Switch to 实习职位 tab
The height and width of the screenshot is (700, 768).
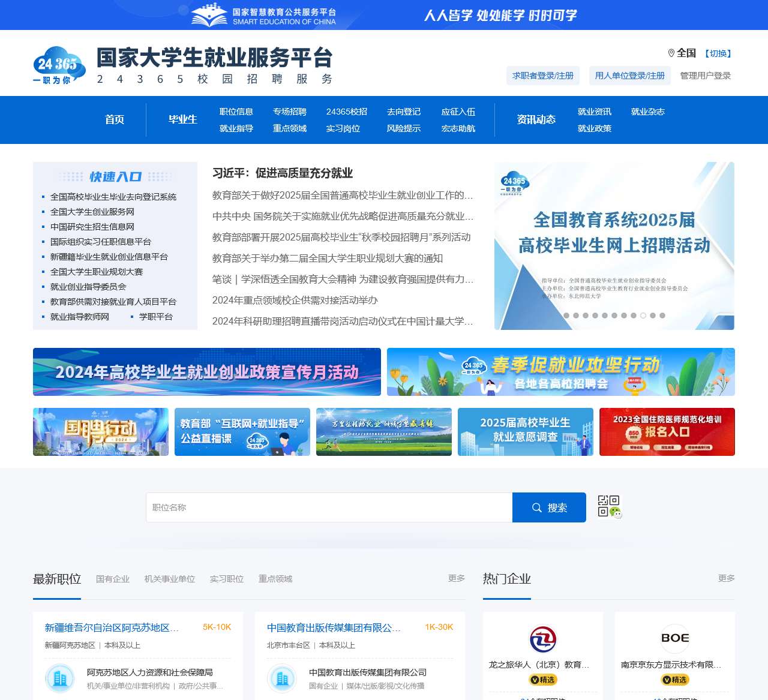click(227, 579)
